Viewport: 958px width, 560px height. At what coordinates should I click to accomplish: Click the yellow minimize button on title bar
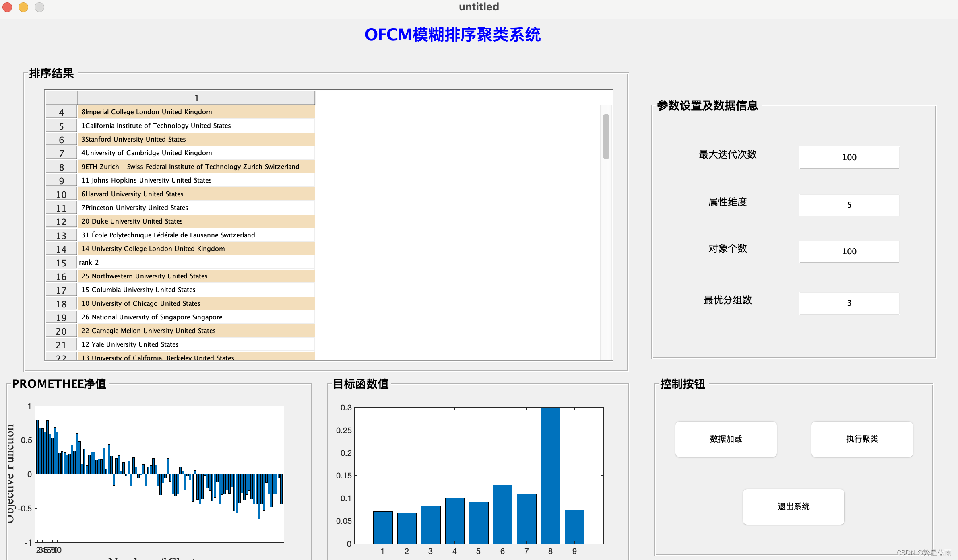[23, 7]
